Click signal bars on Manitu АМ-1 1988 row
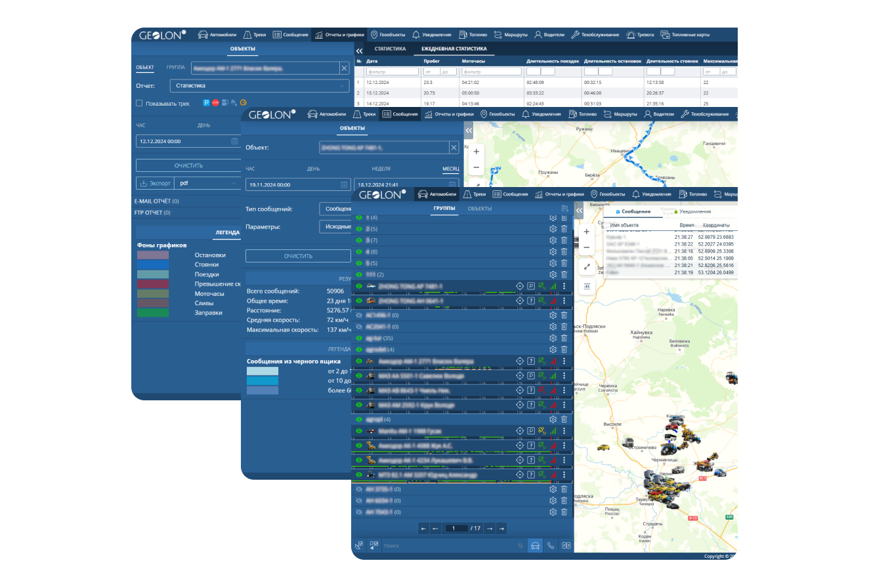This screenshot has height=588, width=869. tap(553, 431)
